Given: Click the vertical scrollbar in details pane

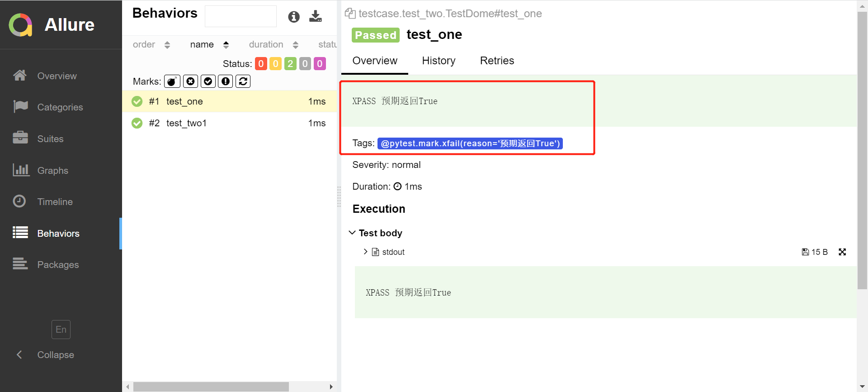Looking at the screenshot, I should click(862, 149).
